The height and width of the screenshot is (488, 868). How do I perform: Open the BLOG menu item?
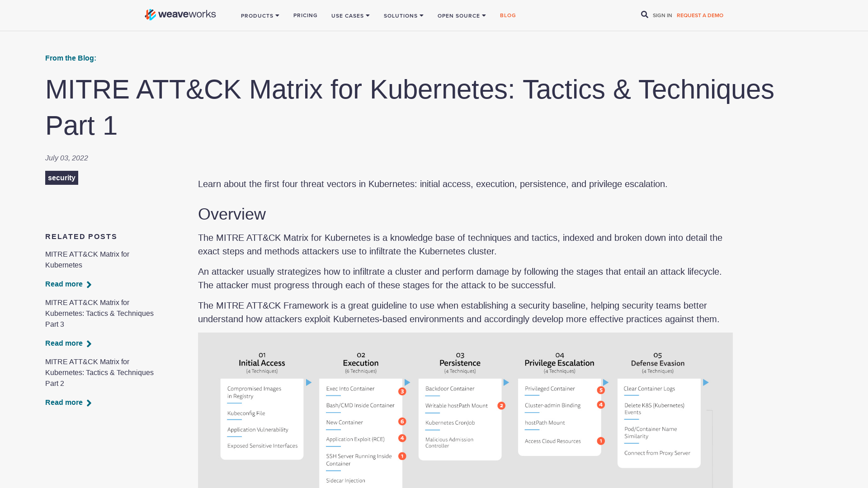(x=508, y=15)
